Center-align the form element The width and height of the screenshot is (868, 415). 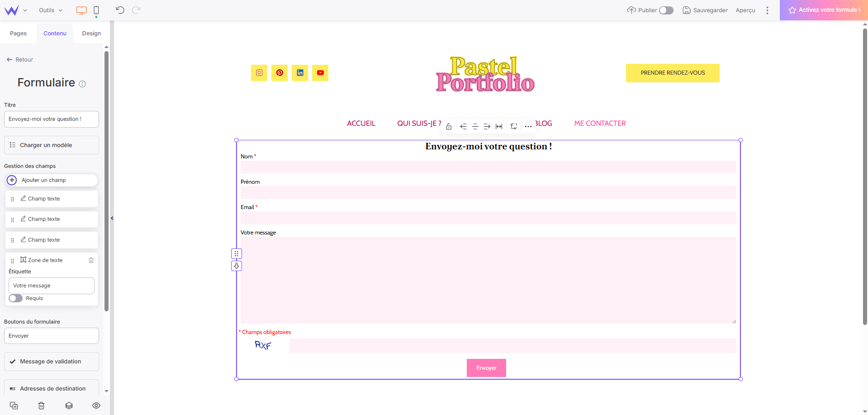(x=475, y=127)
